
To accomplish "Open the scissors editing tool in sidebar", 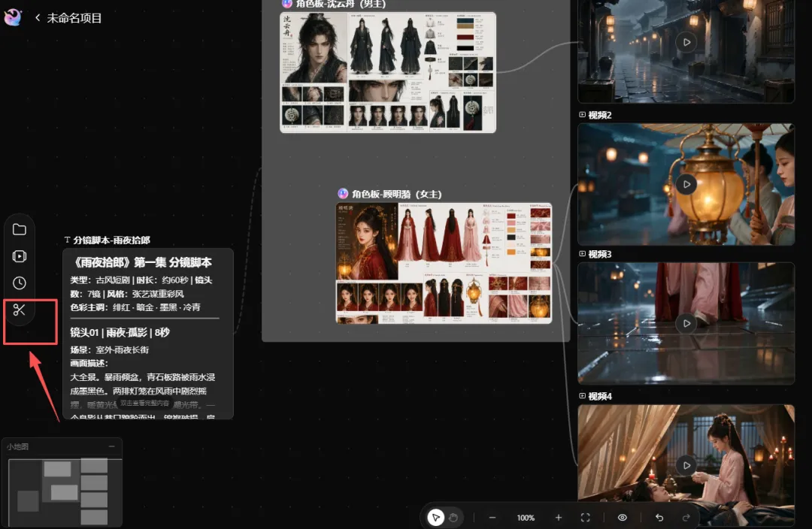I will (19, 310).
